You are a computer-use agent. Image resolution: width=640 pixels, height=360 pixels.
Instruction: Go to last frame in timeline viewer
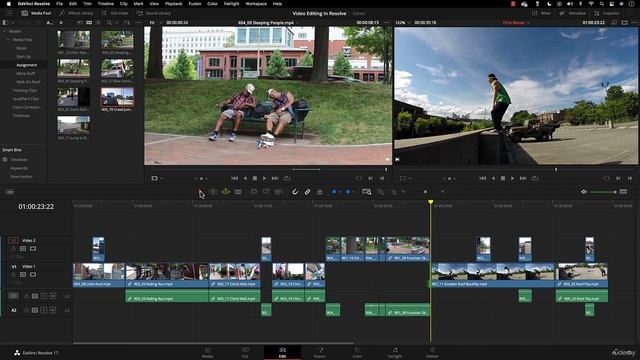(523, 178)
